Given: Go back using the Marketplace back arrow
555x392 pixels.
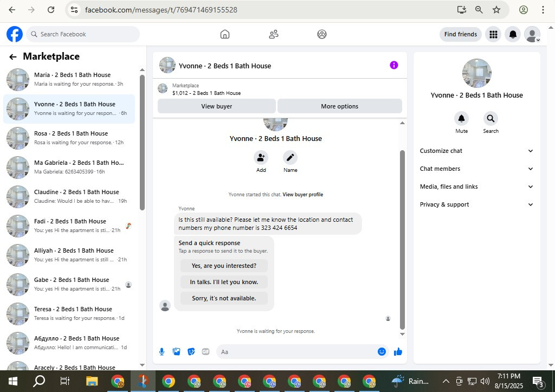Looking at the screenshot, I should (x=13, y=56).
